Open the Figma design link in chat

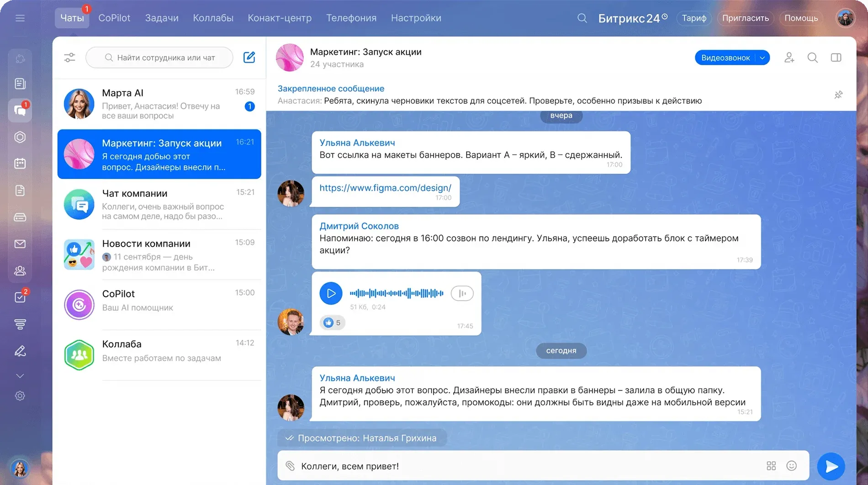pyautogui.click(x=385, y=187)
